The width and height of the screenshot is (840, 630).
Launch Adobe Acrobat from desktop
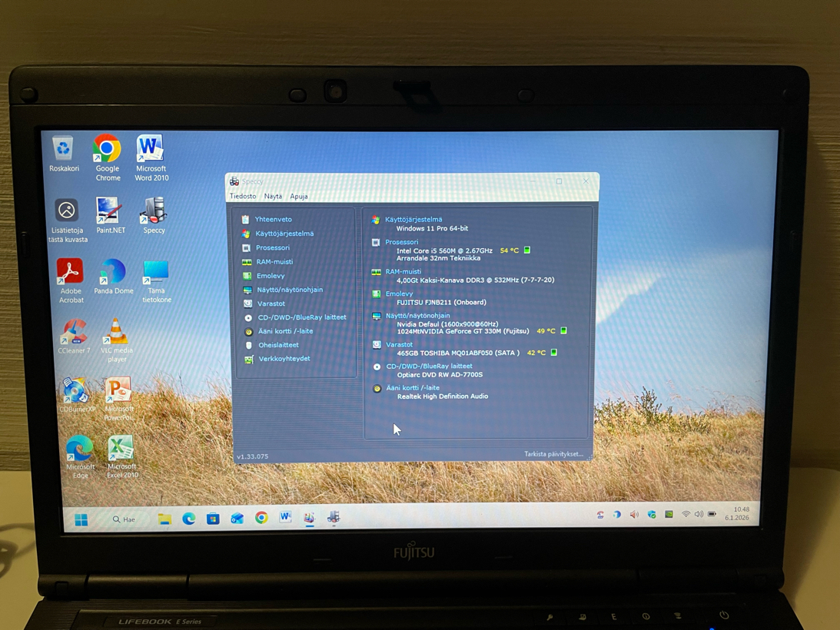click(71, 274)
